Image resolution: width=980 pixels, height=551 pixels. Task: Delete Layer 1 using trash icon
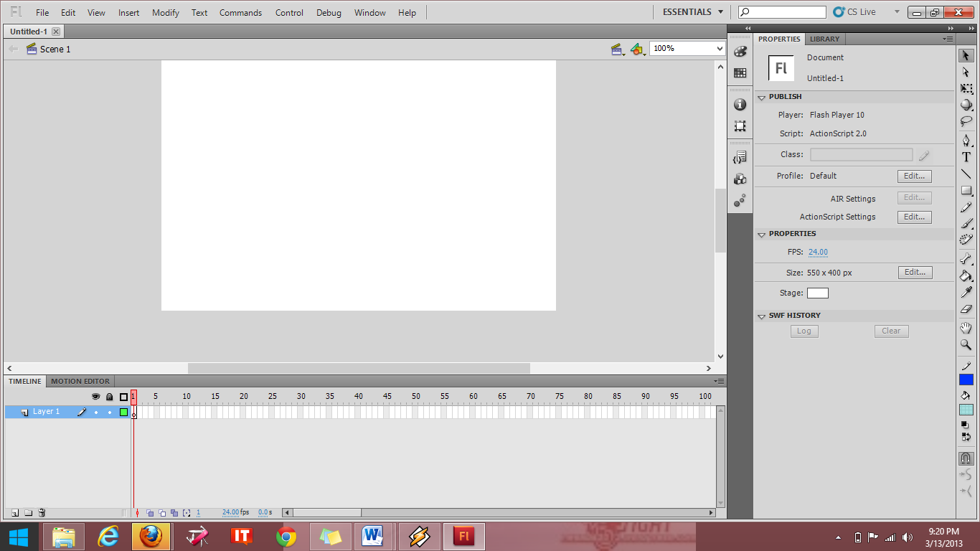[42, 513]
